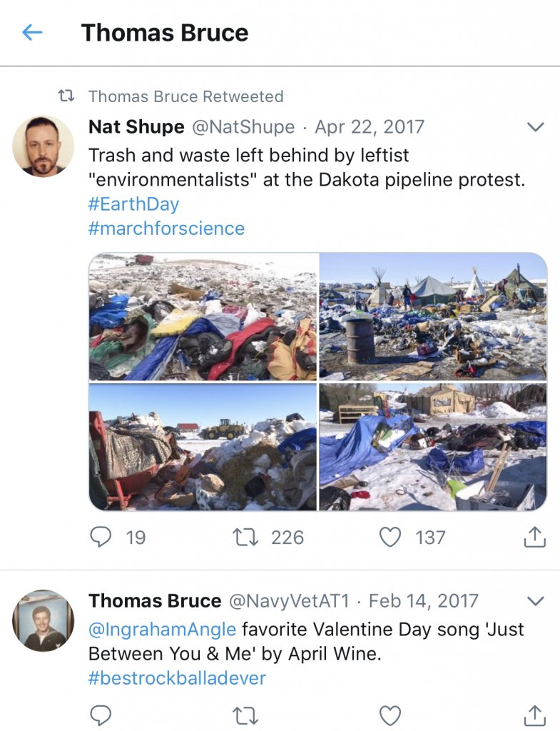This screenshot has height=731, width=560.
Task: Expand options for Thomas Bruce's tweet
Action: pyautogui.click(x=534, y=600)
